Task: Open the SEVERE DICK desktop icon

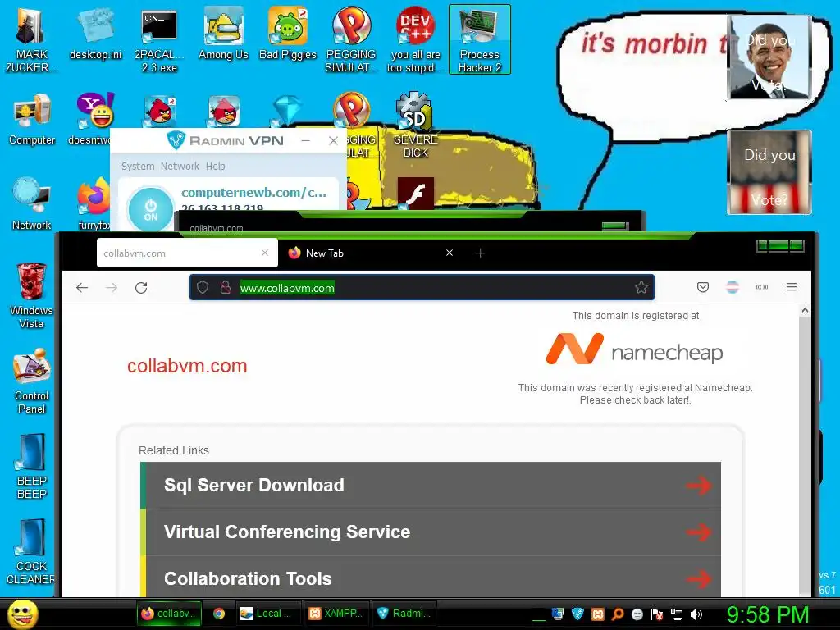Action: coord(415,126)
